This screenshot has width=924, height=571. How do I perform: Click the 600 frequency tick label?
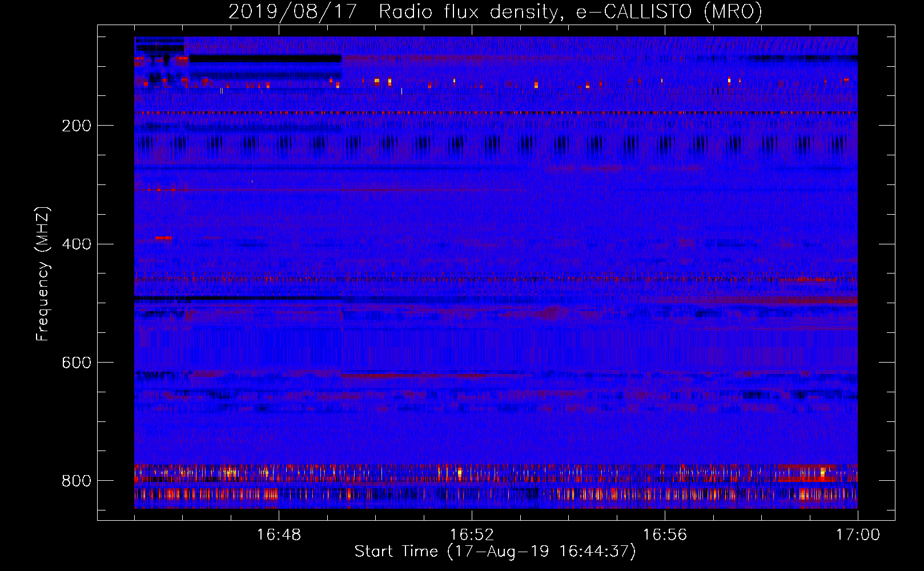click(77, 363)
